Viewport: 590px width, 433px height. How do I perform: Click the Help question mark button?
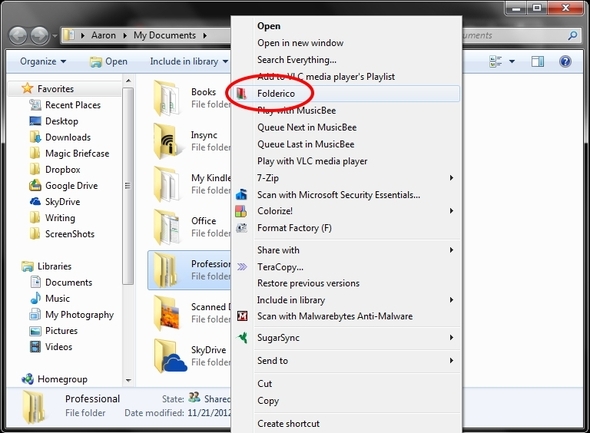565,61
